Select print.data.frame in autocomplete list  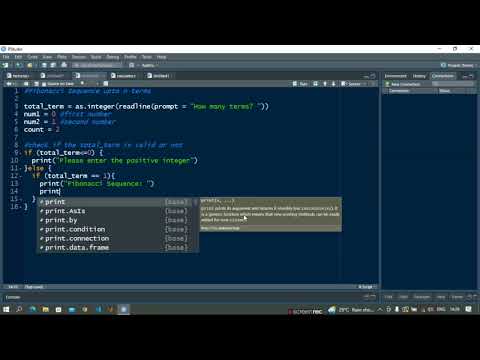click(114, 248)
